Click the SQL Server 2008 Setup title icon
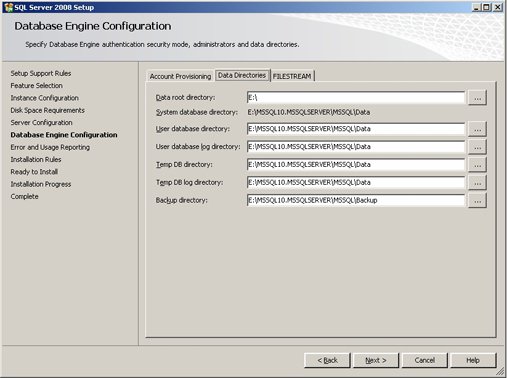Viewport: 507px width, 378px height. [8, 7]
